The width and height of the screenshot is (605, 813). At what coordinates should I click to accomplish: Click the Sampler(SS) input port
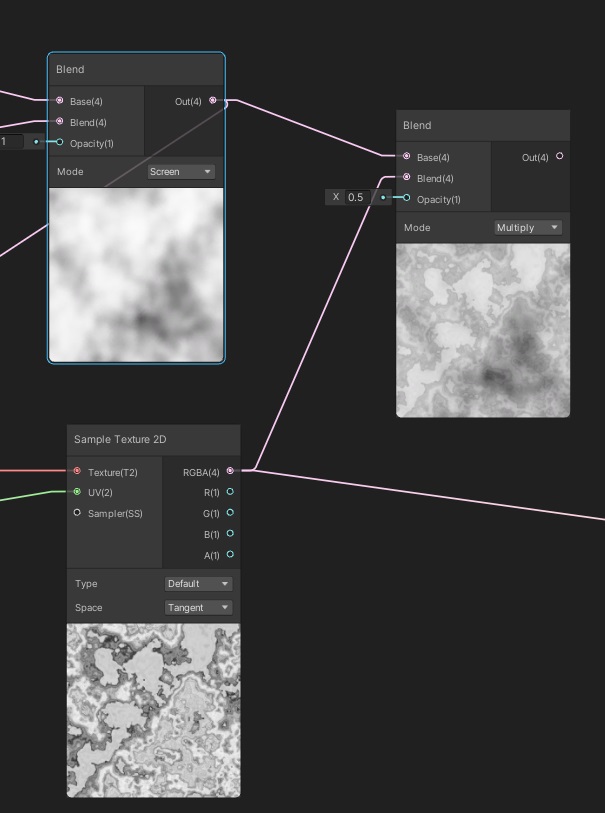[x=77, y=513]
